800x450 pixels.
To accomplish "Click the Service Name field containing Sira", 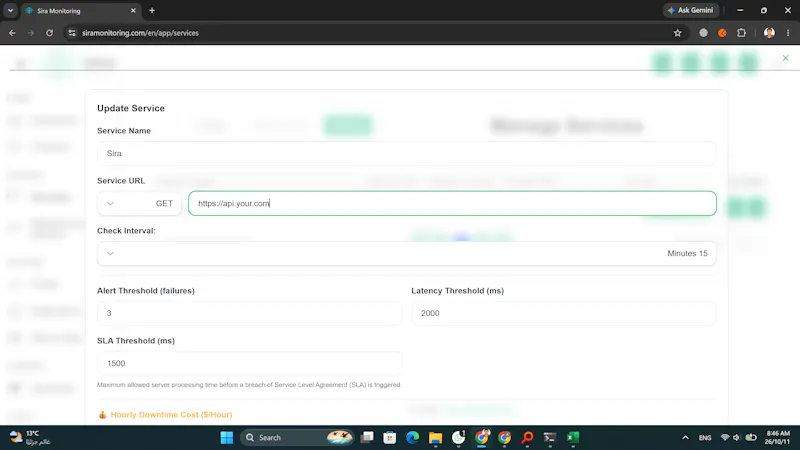I will (x=407, y=153).
